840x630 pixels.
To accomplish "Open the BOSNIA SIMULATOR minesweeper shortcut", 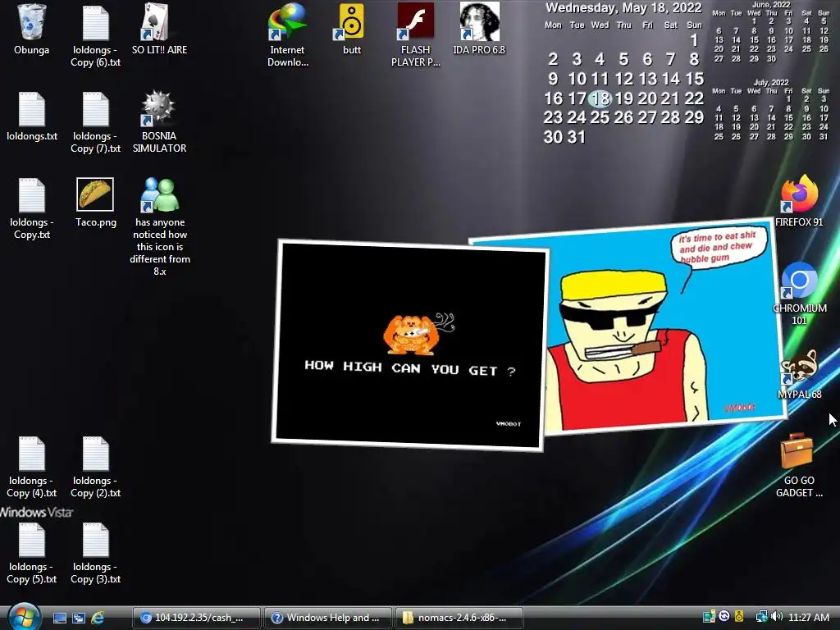I will click(159, 122).
